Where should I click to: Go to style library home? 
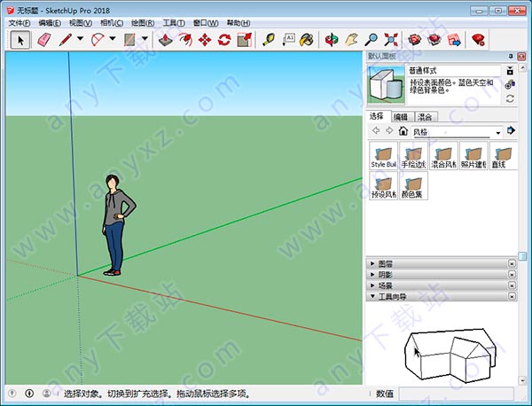click(403, 130)
